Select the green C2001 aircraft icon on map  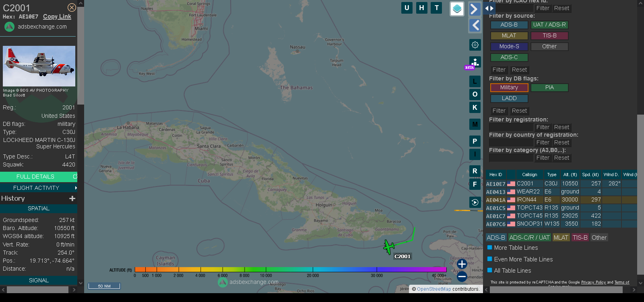coord(389,247)
